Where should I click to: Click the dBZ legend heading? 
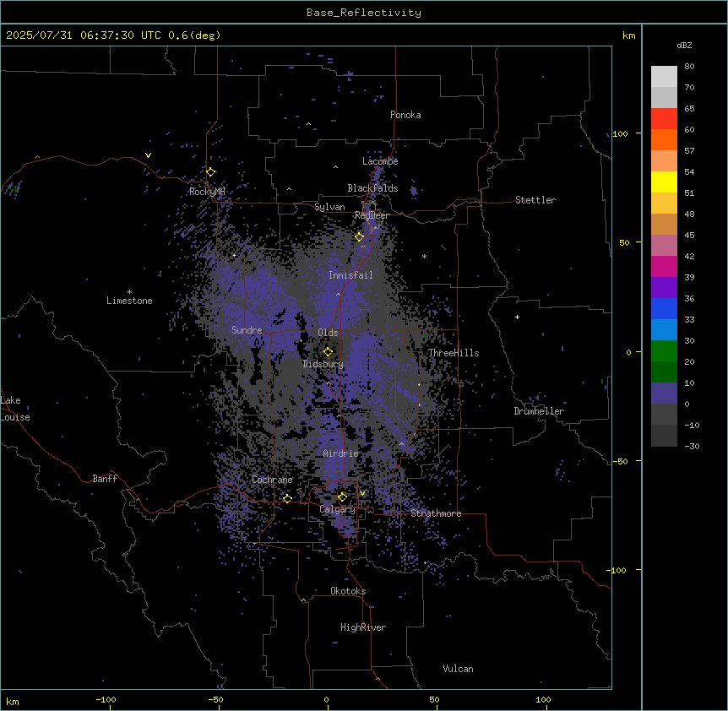pyautogui.click(x=684, y=45)
